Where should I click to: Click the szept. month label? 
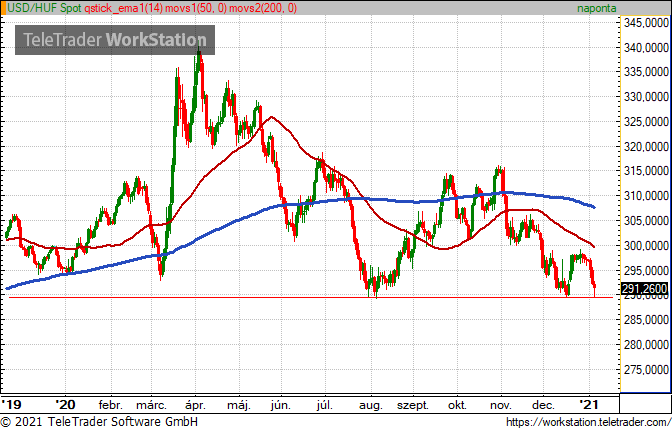pyautogui.click(x=413, y=406)
